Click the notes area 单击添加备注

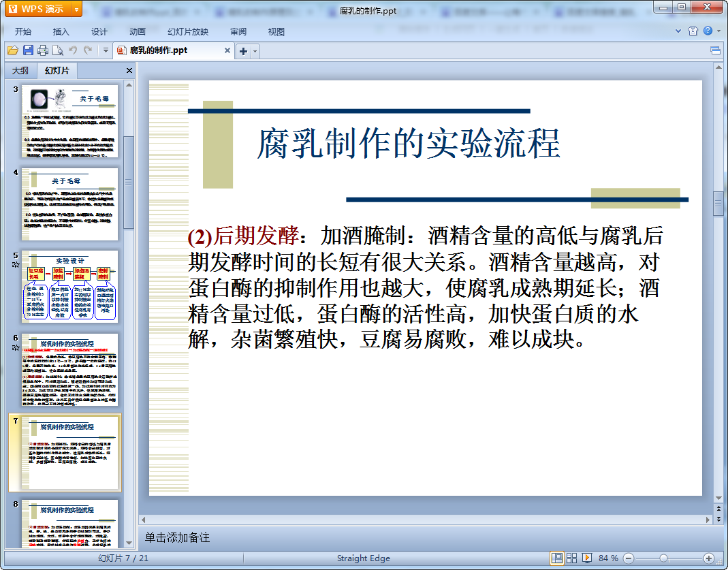coord(177,537)
